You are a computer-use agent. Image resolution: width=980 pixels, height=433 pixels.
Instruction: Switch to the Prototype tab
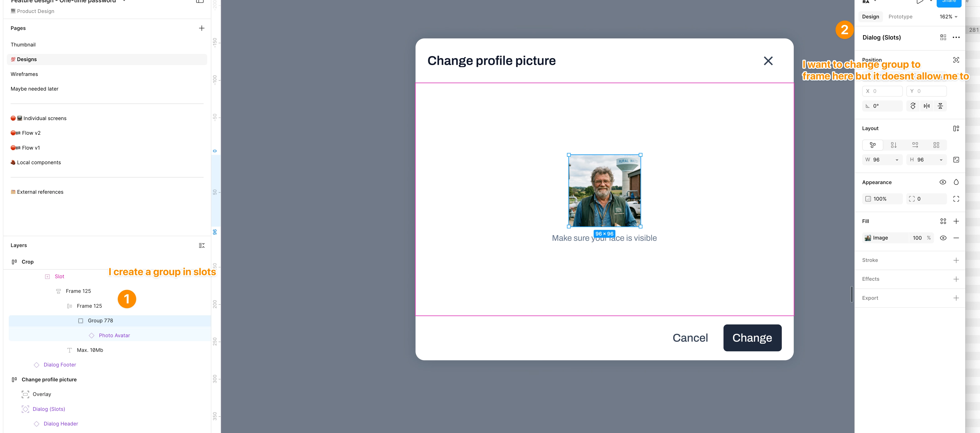(x=900, y=17)
